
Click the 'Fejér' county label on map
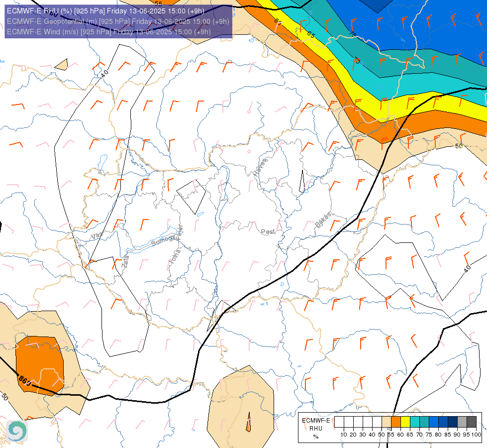point(179,232)
